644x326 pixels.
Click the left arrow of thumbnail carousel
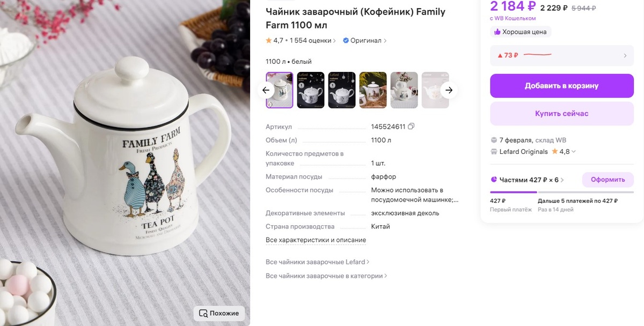(x=266, y=90)
